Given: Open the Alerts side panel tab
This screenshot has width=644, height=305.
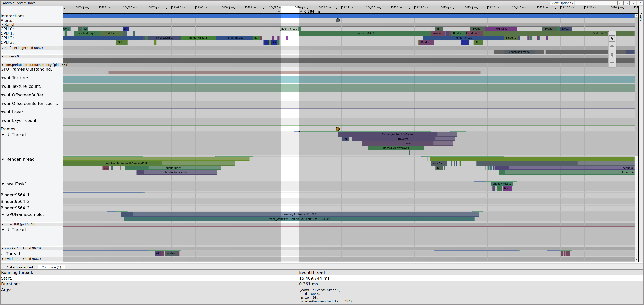Looking at the screenshot, I should click(641, 17).
